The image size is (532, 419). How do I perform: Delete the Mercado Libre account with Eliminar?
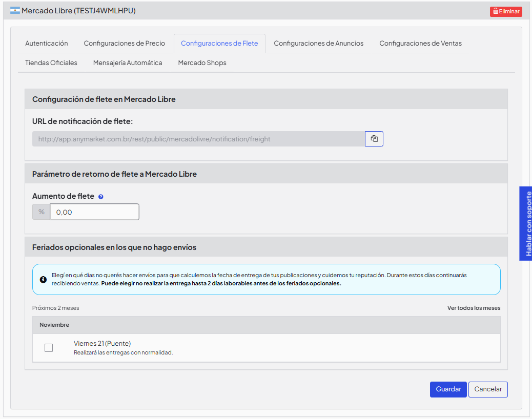point(506,12)
